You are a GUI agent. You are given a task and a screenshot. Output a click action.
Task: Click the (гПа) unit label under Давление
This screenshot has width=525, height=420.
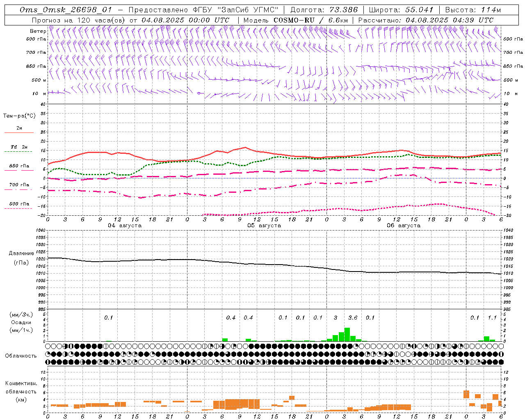pyautogui.click(x=21, y=262)
